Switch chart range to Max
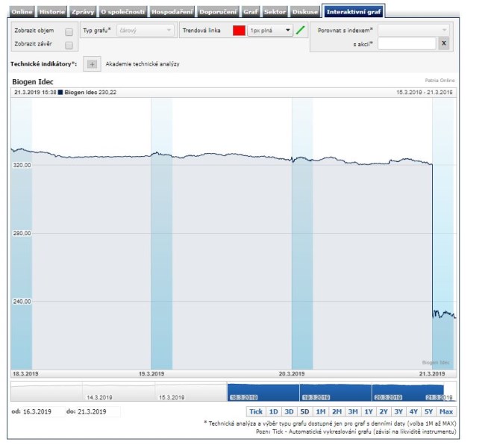This screenshot has width=491, height=448. 446,411
